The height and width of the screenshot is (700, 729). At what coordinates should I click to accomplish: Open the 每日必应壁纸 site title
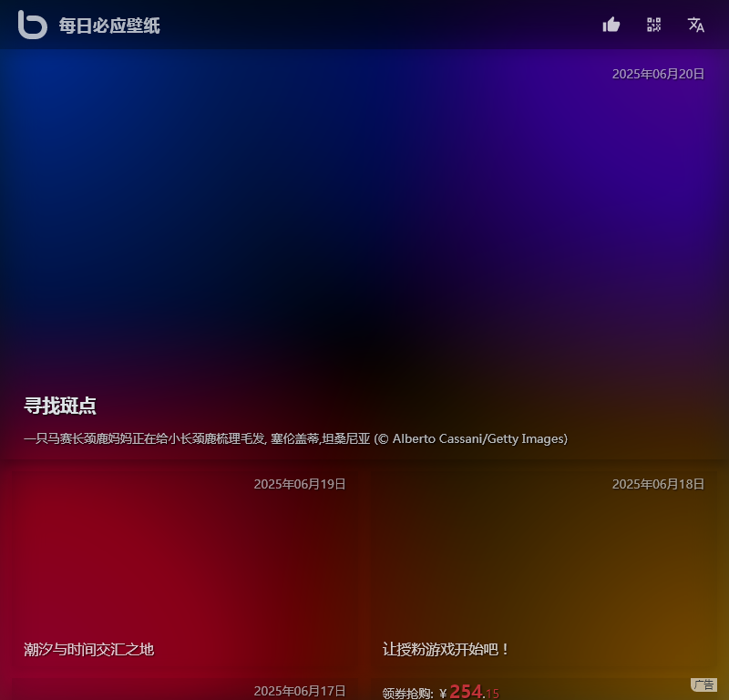109,26
